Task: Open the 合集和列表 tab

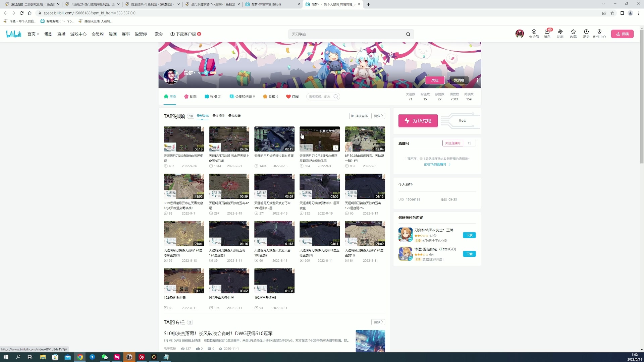Action: click(x=242, y=97)
